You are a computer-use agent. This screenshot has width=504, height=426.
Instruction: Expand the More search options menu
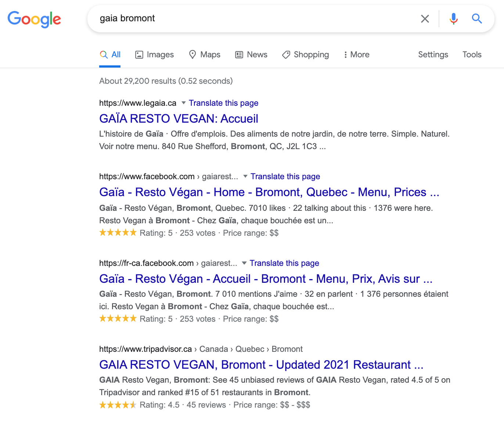tap(356, 54)
